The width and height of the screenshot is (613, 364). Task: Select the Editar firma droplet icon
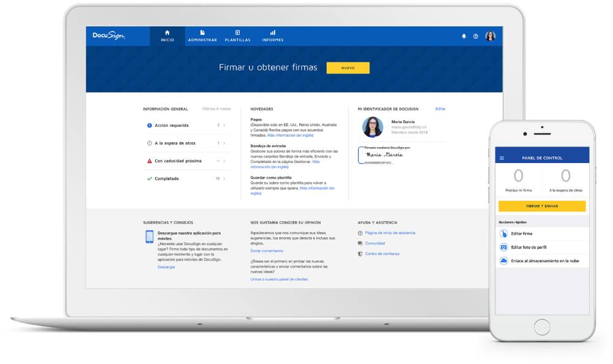tap(504, 233)
